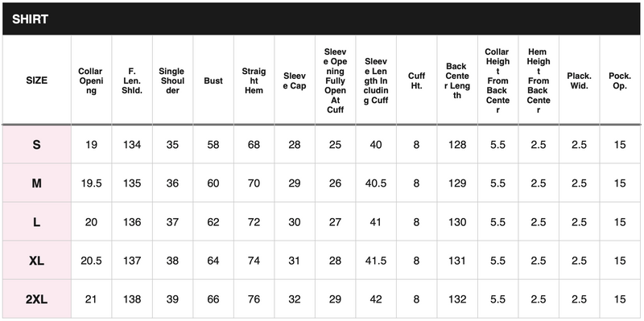This screenshot has height=321, width=644.
Task: Select the XL size row label
Action: (36, 261)
